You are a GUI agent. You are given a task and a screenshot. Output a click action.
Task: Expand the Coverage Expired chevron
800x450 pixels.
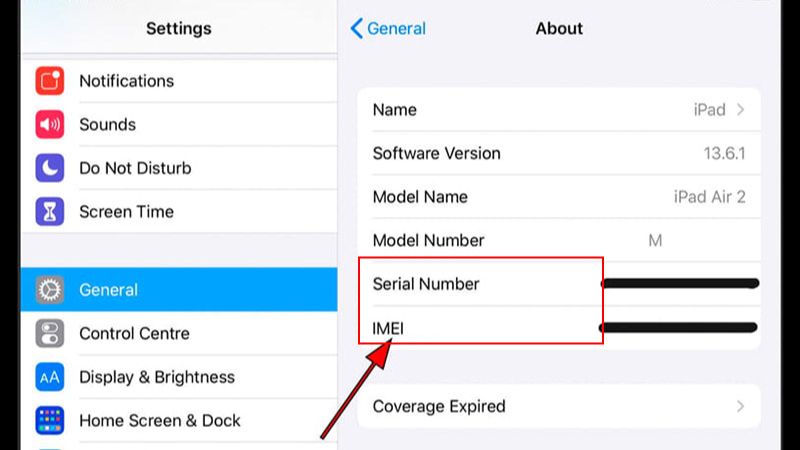coord(740,407)
